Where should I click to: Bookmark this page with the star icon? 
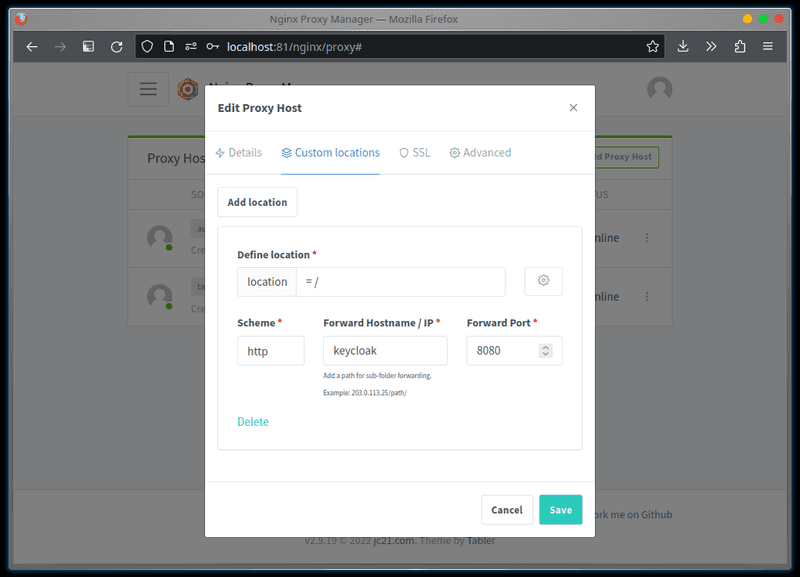(x=653, y=46)
